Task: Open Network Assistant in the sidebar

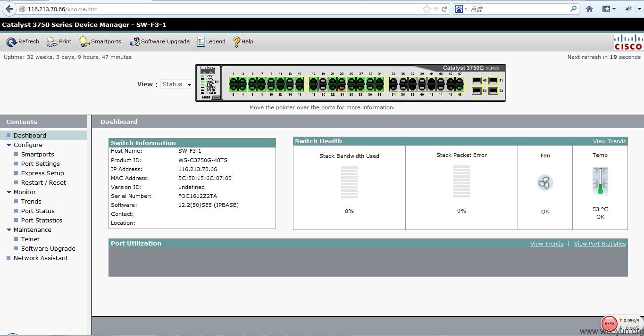Action: click(x=41, y=258)
